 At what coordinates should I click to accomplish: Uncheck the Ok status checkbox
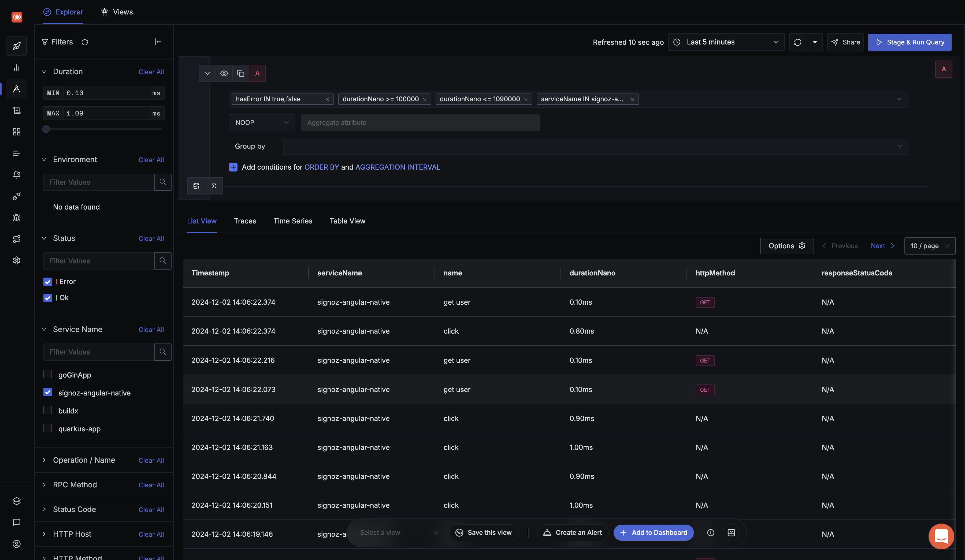coord(47,298)
